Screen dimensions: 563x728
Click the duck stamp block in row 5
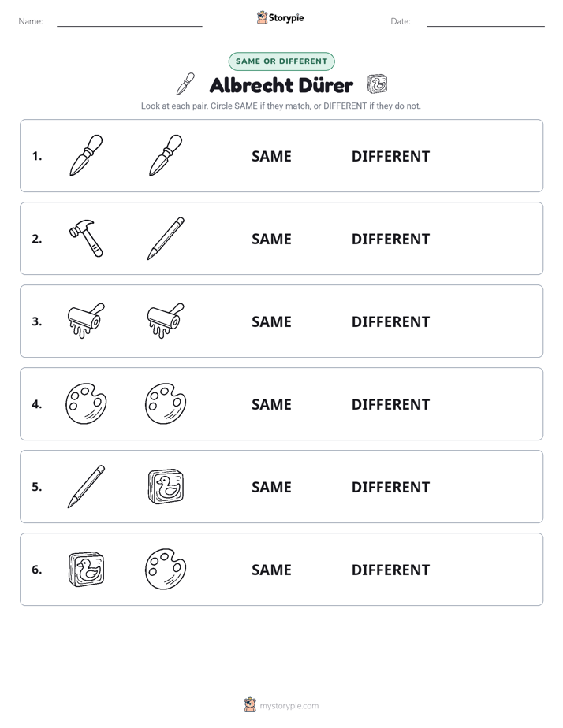click(166, 486)
